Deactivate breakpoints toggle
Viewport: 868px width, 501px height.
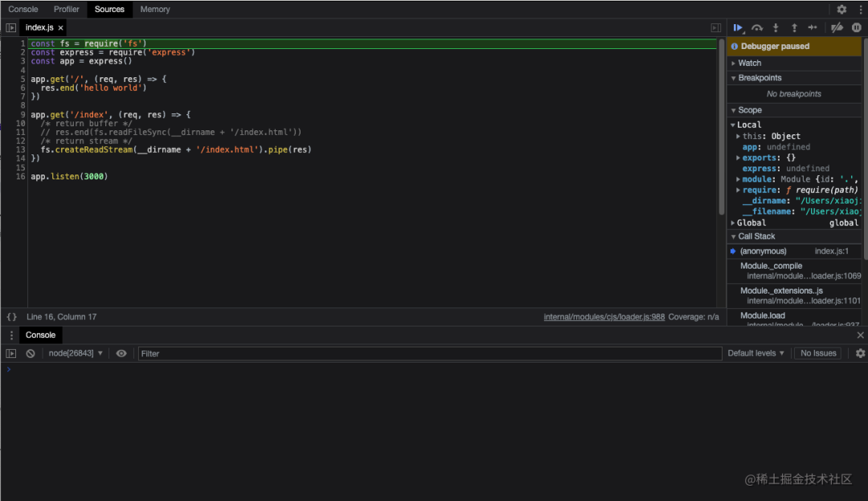(837, 27)
